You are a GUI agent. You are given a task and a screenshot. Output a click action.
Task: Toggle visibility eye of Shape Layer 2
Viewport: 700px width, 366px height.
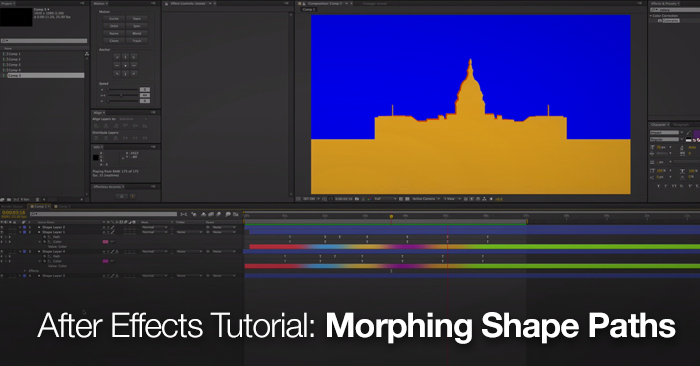[x=2, y=227]
